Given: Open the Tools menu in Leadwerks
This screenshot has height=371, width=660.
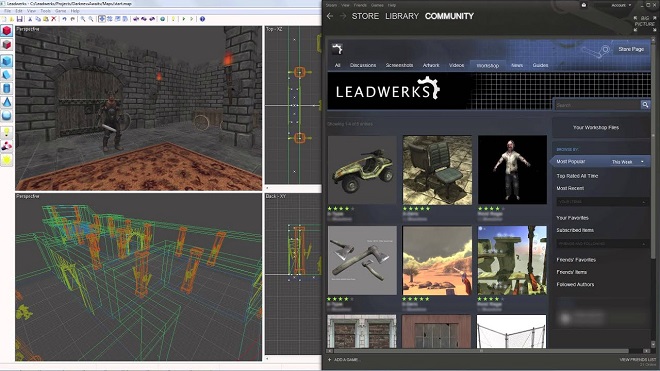Looking at the screenshot, I should tap(45, 11).
